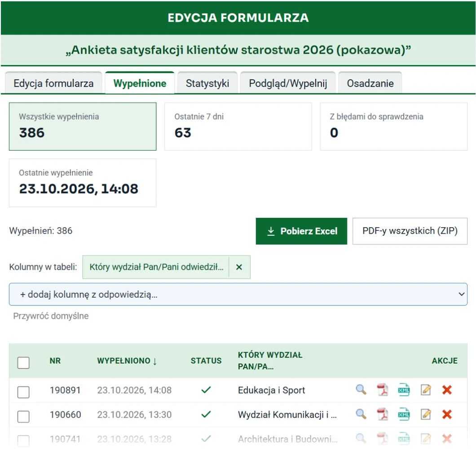Click the date 23.10.2026, 13:30 in table
This screenshot has width=476, height=449.
click(134, 415)
